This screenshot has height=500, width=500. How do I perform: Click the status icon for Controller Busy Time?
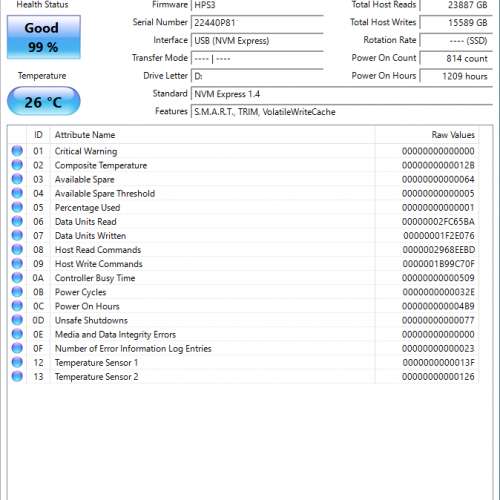tap(17, 278)
